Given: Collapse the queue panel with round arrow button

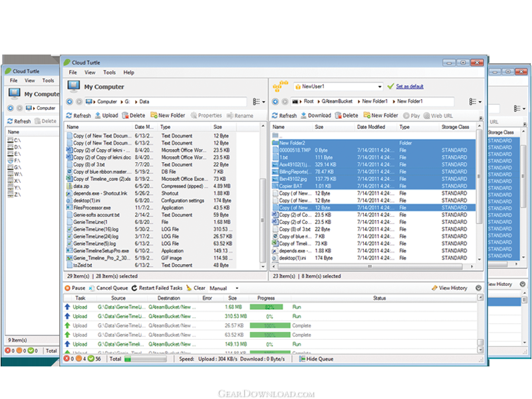Looking at the screenshot, I should (478, 288).
